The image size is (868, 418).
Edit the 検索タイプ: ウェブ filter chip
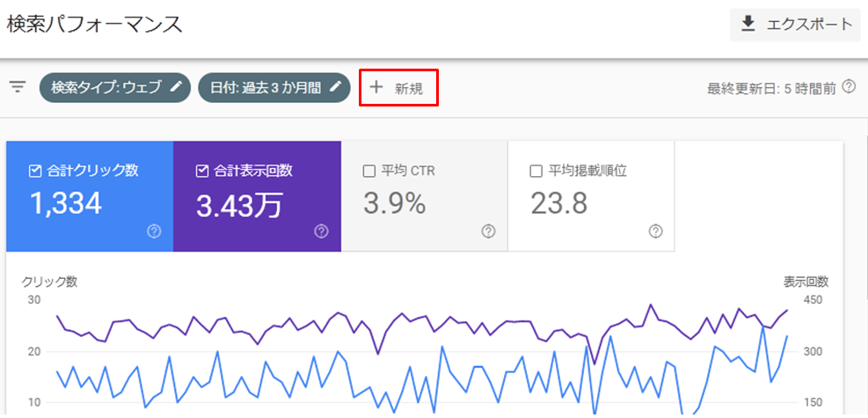[x=115, y=87]
